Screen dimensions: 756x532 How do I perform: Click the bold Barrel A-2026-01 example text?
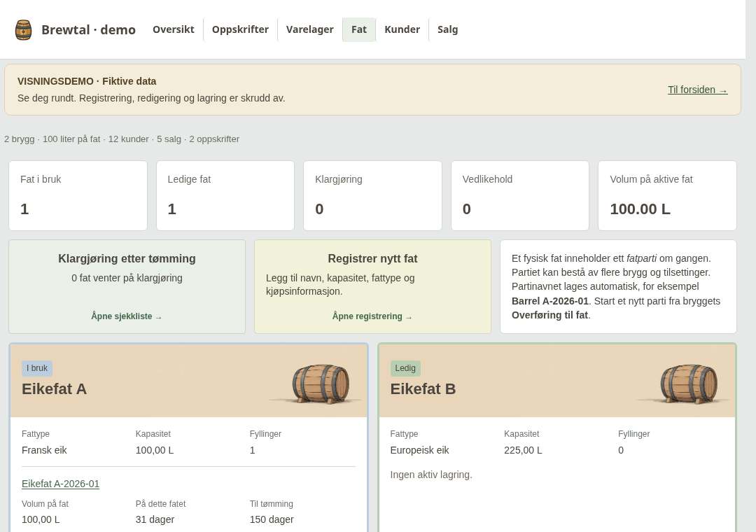(x=550, y=301)
